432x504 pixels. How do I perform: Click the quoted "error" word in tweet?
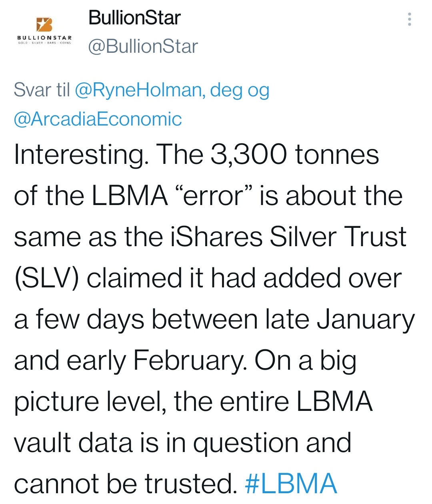point(213,196)
